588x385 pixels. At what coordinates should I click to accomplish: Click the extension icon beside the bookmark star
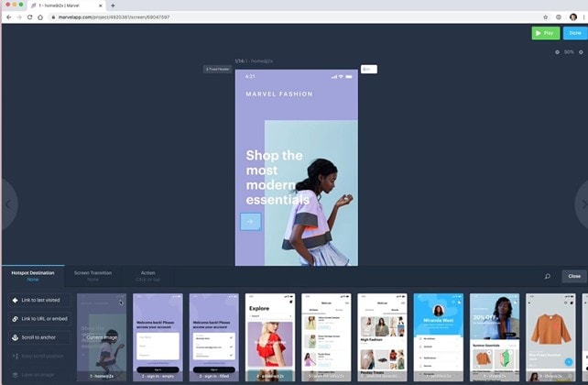559,17
